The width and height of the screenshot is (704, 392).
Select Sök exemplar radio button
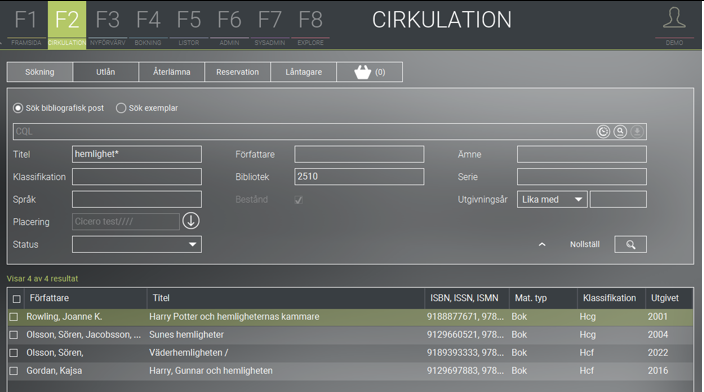tap(121, 108)
